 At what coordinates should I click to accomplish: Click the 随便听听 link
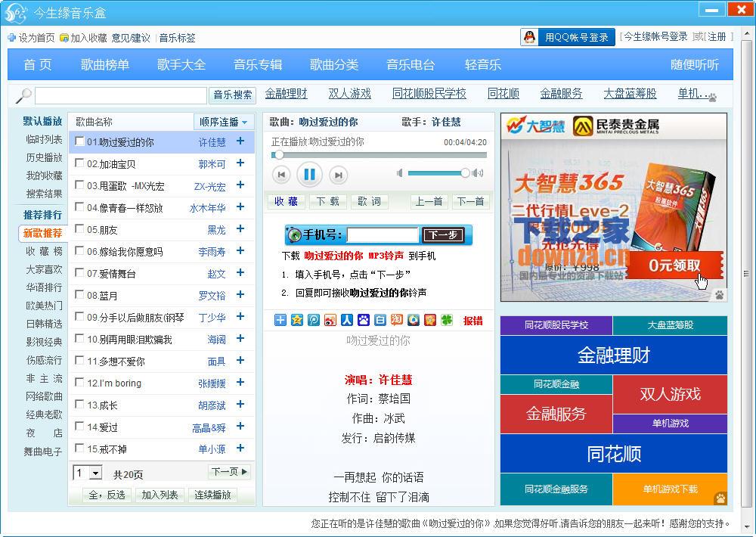[694, 64]
